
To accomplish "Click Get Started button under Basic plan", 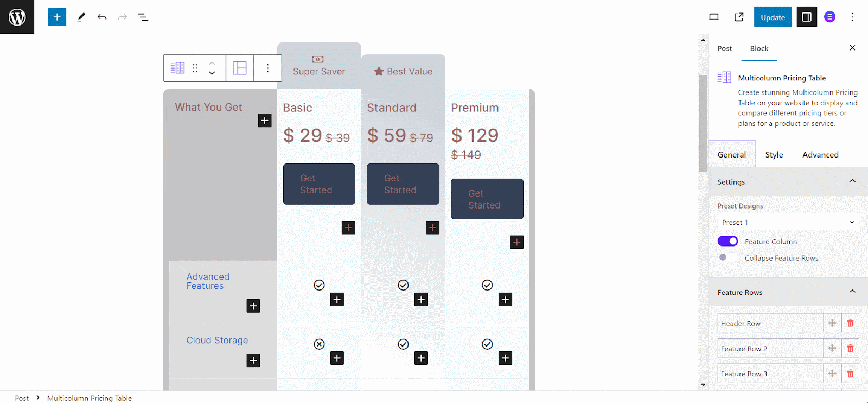I will coord(319,184).
